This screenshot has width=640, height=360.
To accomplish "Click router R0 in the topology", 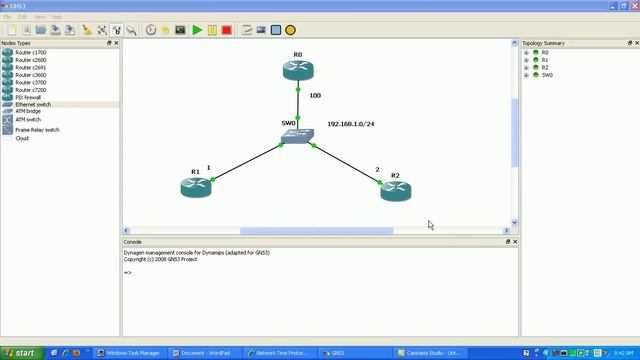I will click(x=298, y=70).
